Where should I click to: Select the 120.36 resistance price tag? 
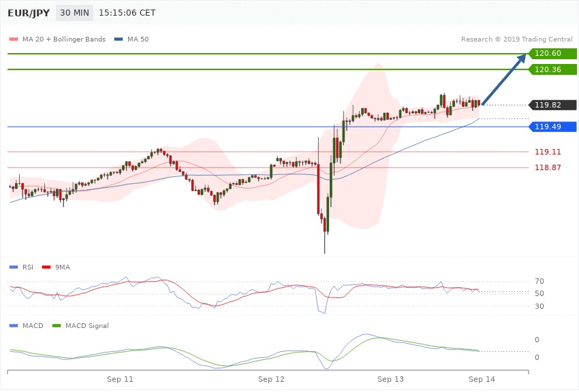tap(553, 69)
